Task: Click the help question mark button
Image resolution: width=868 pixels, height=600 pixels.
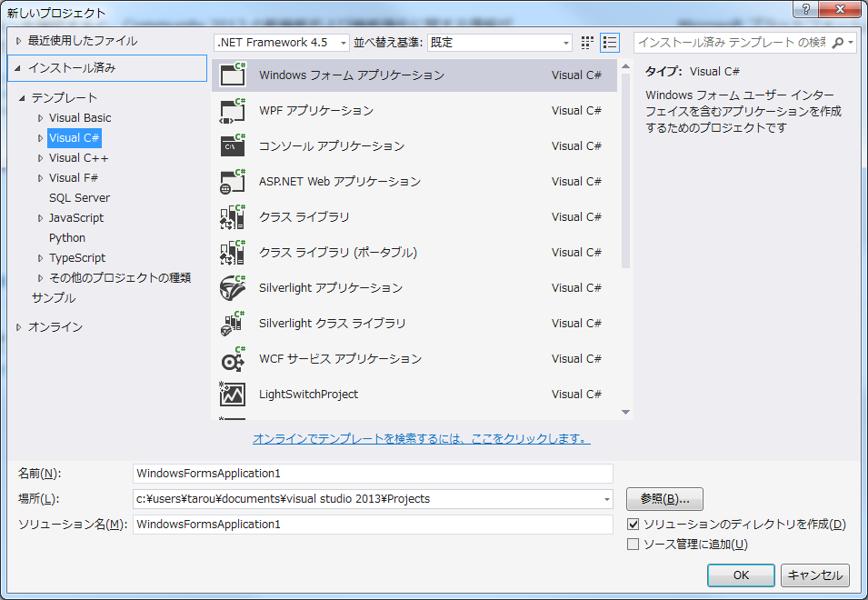Action: click(x=805, y=9)
